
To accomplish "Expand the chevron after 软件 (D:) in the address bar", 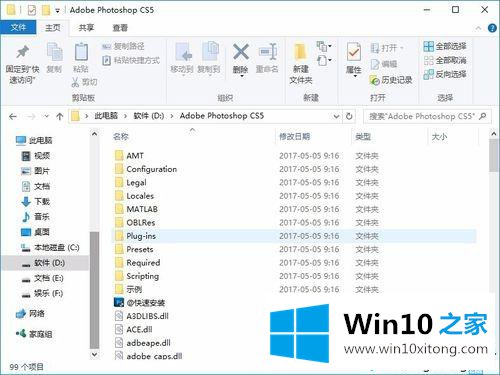I will point(172,116).
